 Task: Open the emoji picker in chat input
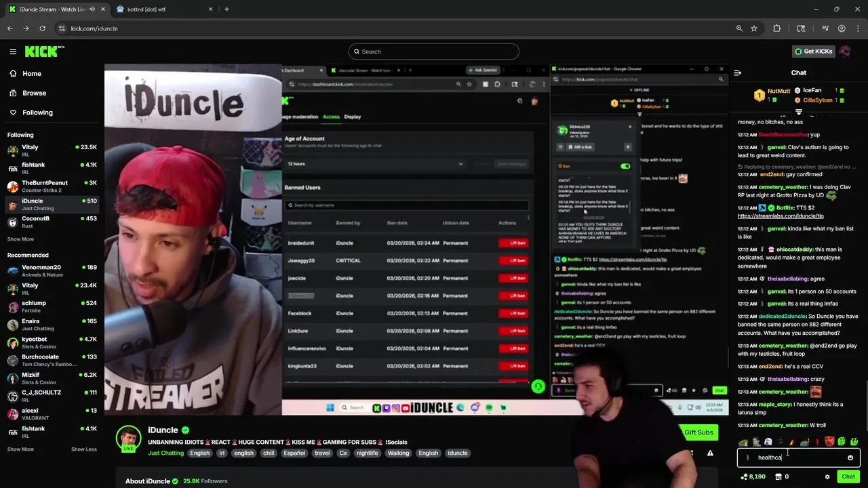click(x=850, y=457)
